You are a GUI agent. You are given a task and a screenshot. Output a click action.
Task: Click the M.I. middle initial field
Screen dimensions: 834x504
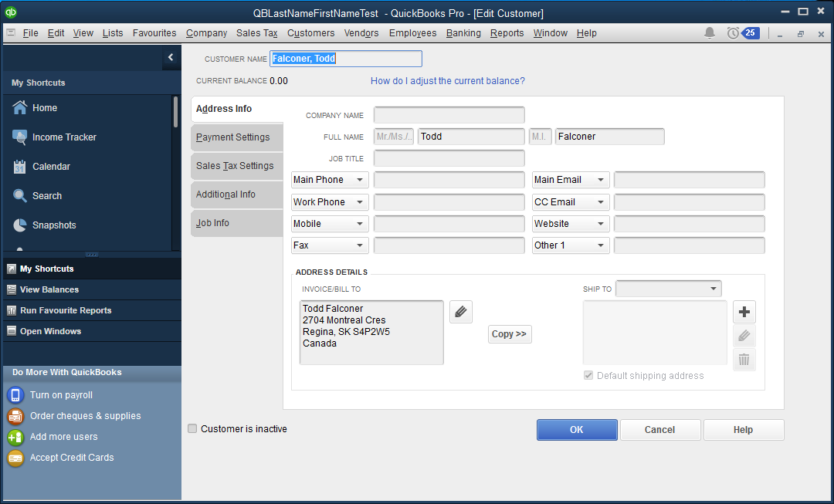pos(541,137)
